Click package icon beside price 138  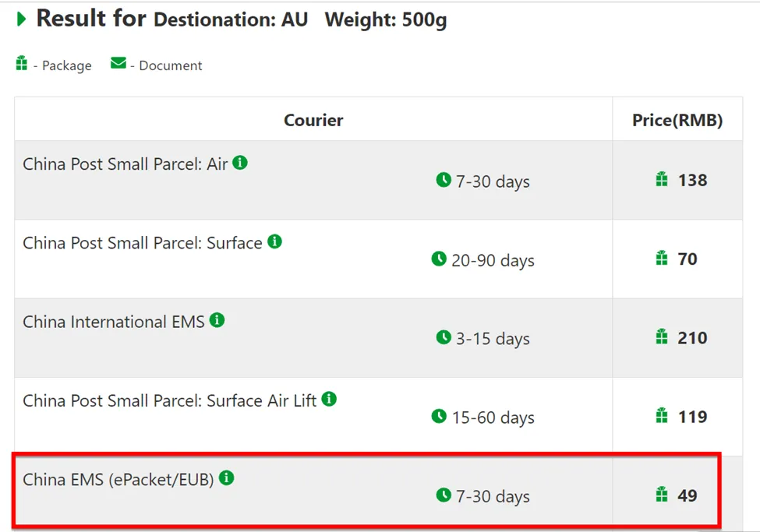pos(662,179)
